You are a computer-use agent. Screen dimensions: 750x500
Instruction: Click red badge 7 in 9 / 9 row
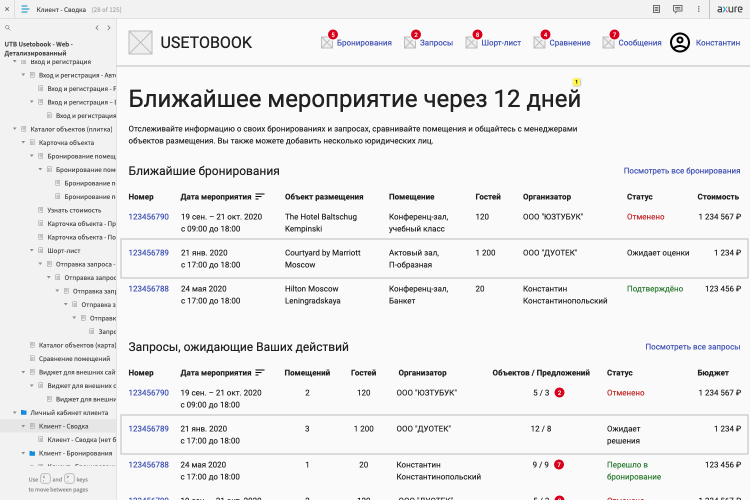click(559, 465)
